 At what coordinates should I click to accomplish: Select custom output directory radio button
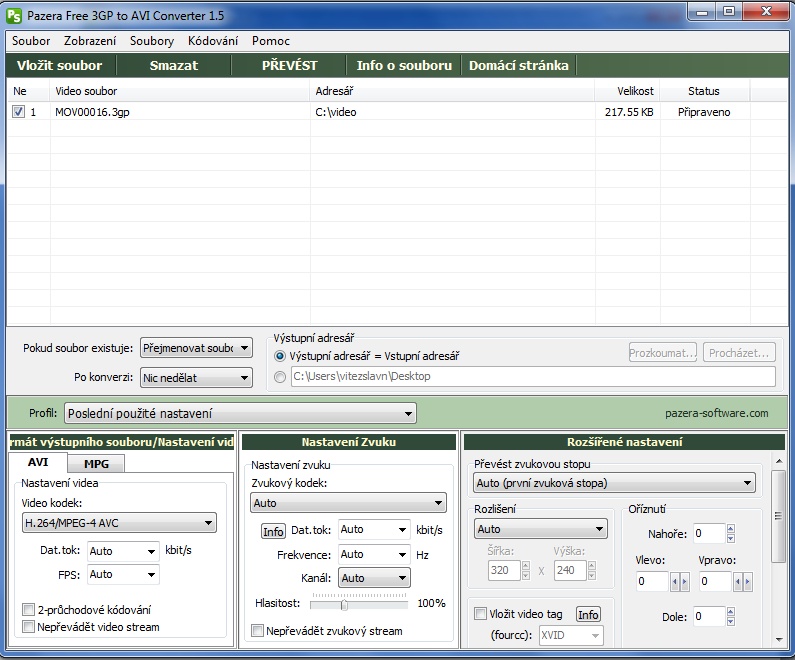point(280,377)
